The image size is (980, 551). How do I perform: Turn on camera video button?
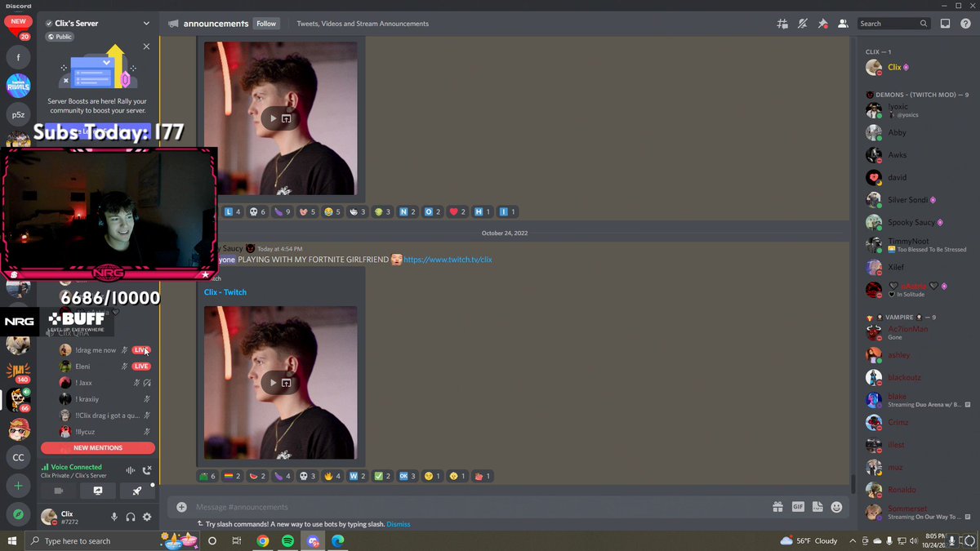tap(59, 491)
